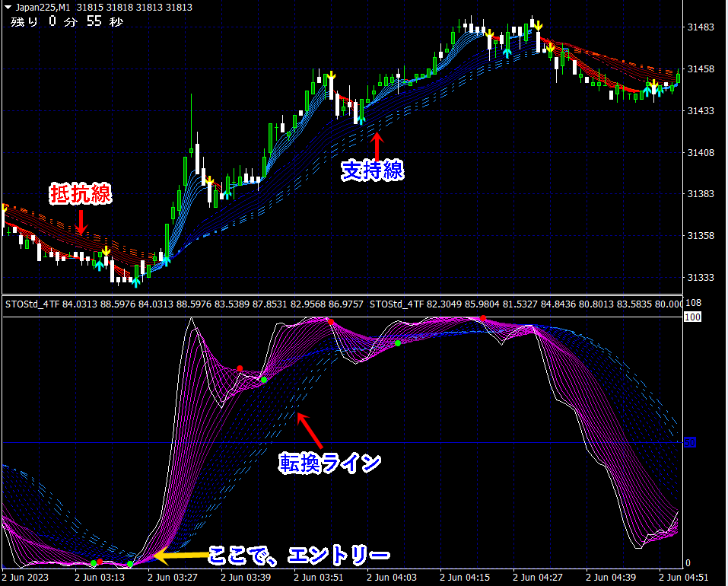Select the 転換ライン text label

(x=329, y=462)
